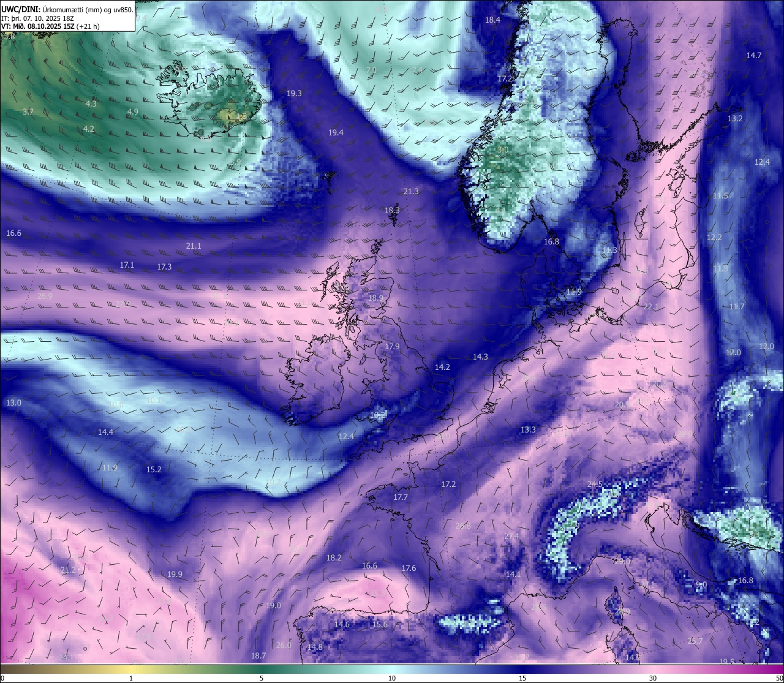Click the 14.1 value near the Gulf of Lion
The width and height of the screenshot is (784, 683).
click(513, 574)
